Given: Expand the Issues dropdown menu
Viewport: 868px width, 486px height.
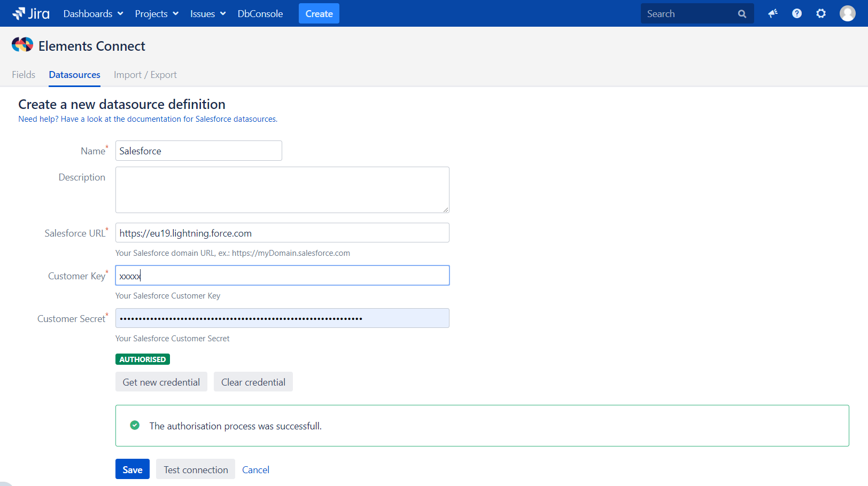Looking at the screenshot, I should 208,14.
